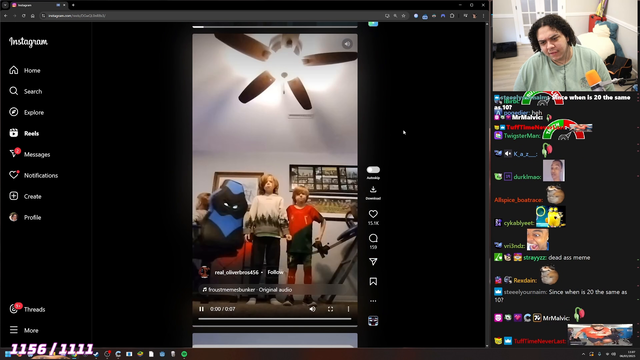Save the reel with bookmark icon
This screenshot has width=640, height=360.
coord(373,281)
